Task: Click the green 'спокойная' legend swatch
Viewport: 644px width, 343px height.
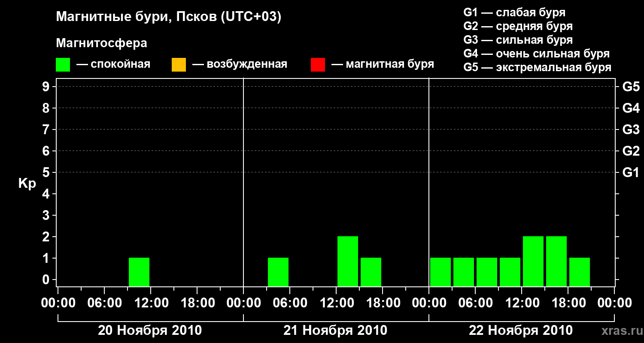Action: 63,65
